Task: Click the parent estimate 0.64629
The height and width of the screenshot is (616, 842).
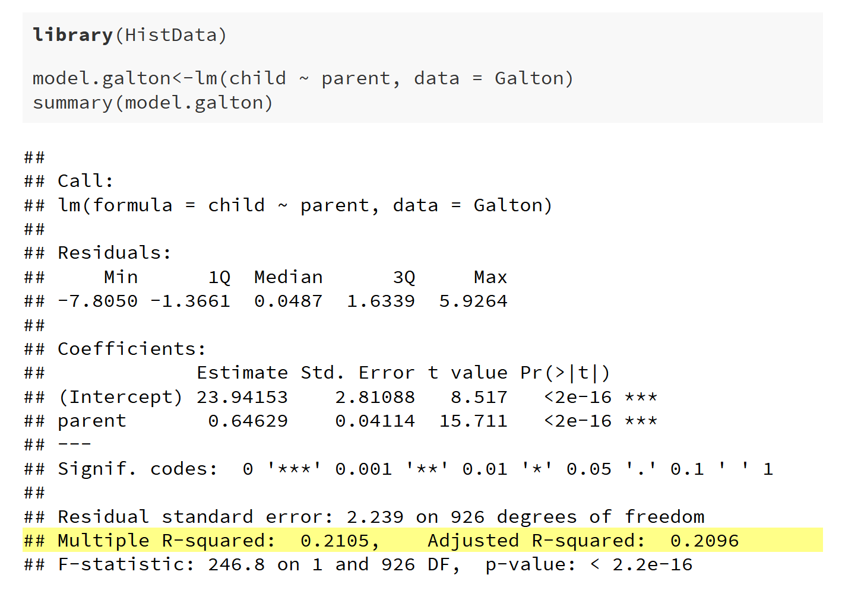Action: point(248,421)
